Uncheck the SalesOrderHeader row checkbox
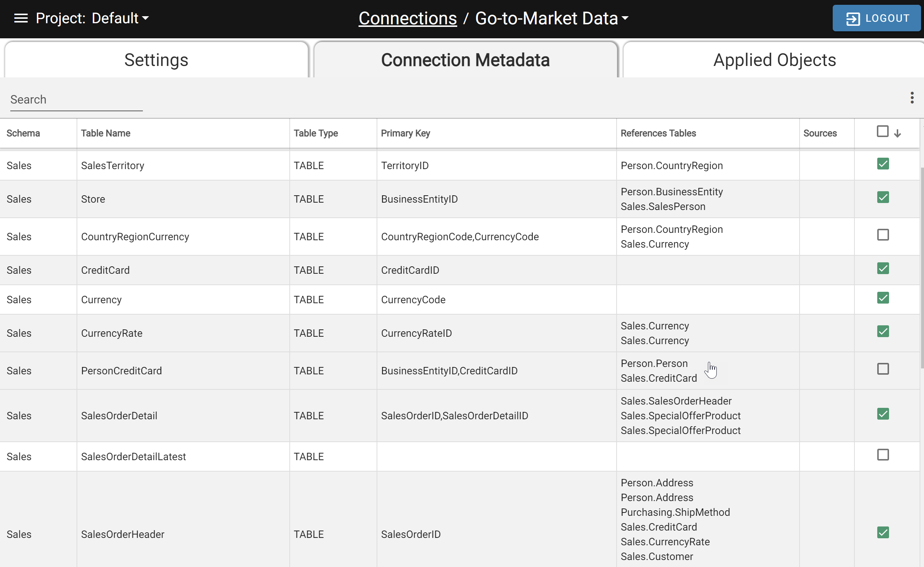The height and width of the screenshot is (567, 924). coord(883,532)
